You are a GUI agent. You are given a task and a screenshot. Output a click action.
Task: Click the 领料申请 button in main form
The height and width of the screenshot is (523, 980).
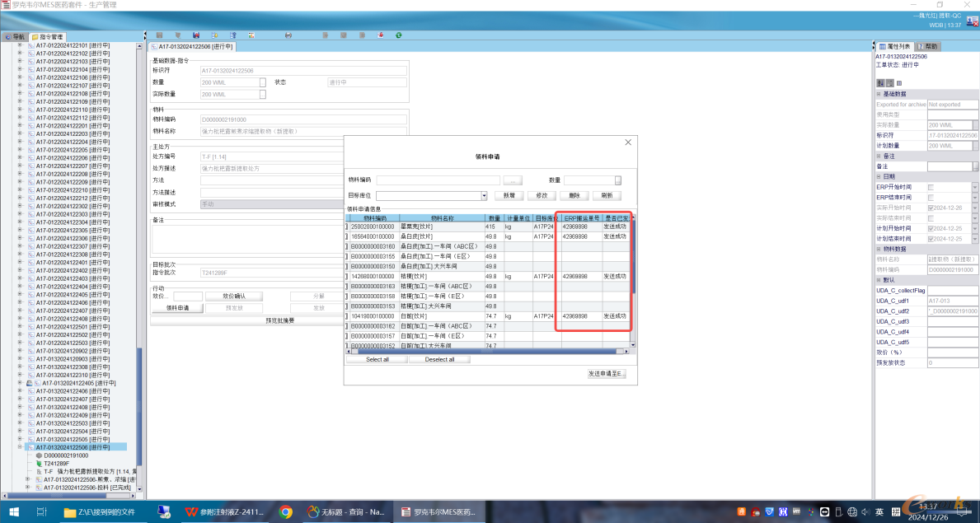[x=177, y=308]
